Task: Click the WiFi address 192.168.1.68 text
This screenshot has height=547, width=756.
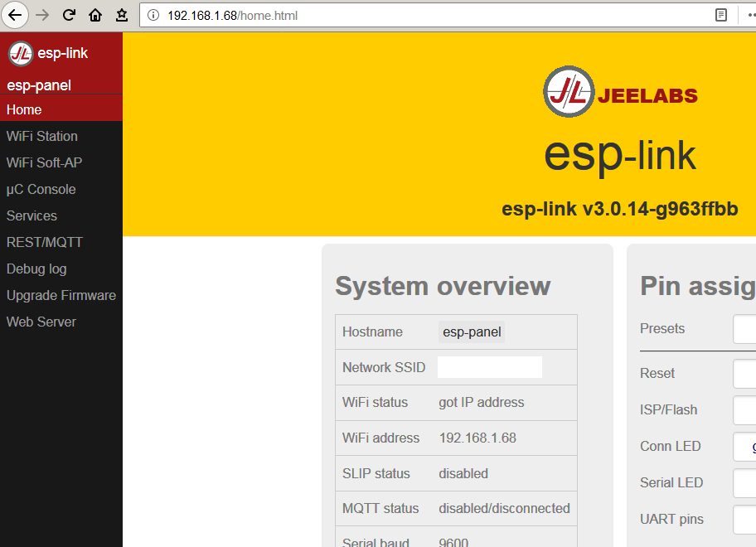Action: tap(477, 438)
